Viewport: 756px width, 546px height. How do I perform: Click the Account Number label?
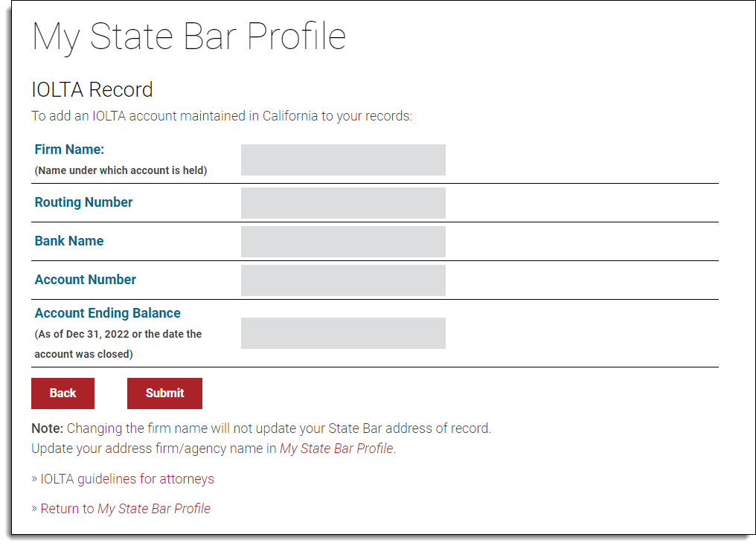[x=85, y=280]
